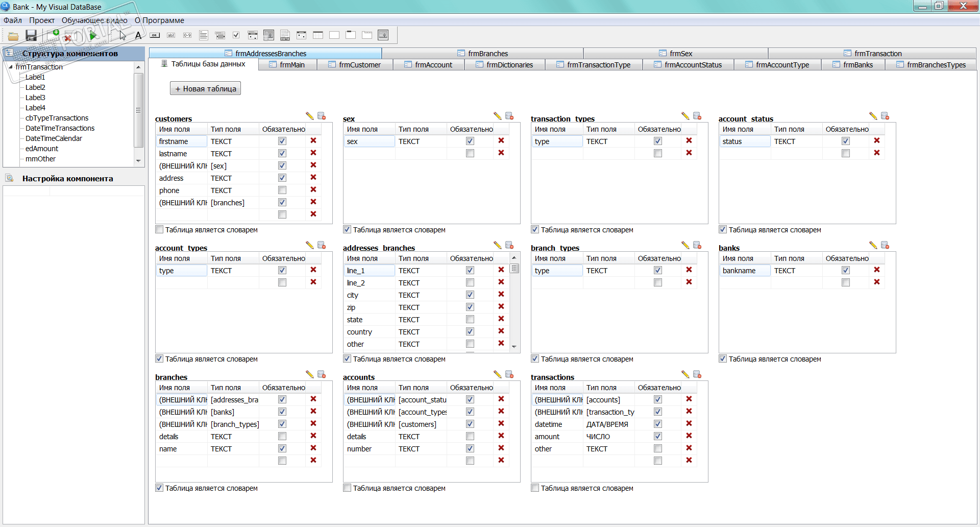Open the Проект menu
This screenshot has height=527, width=980.
[x=41, y=20]
